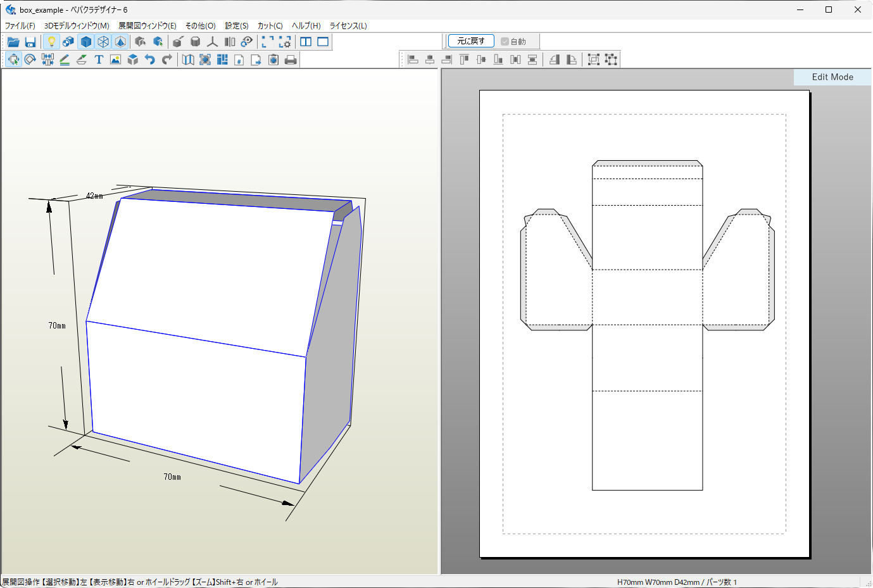Image resolution: width=873 pixels, height=588 pixels.
Task: Click the gray cylinder shape icon
Action: (196, 42)
